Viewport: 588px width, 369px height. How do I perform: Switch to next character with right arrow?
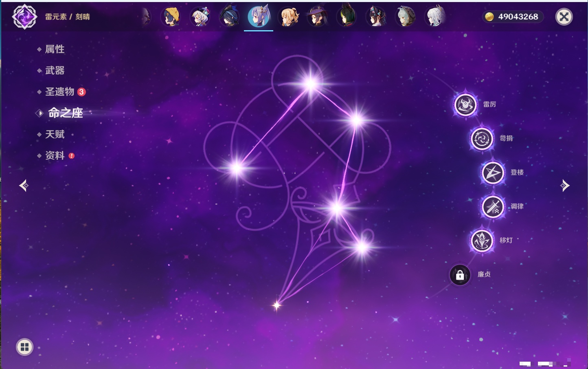tap(565, 186)
